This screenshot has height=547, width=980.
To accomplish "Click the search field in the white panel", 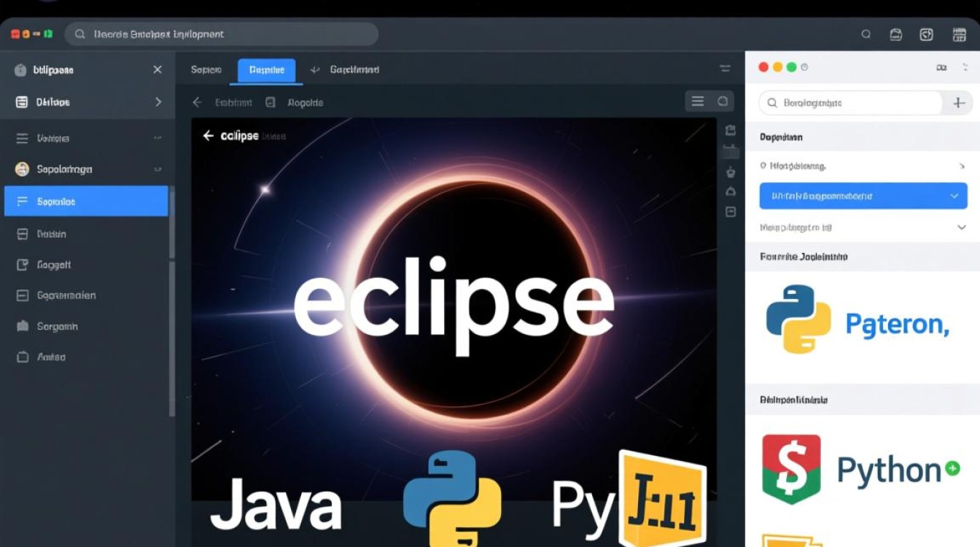I will point(851,103).
